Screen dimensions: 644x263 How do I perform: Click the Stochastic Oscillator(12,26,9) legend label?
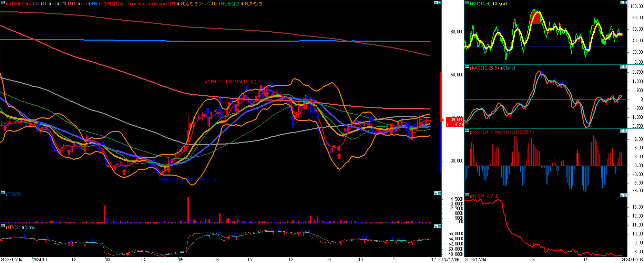point(502,132)
